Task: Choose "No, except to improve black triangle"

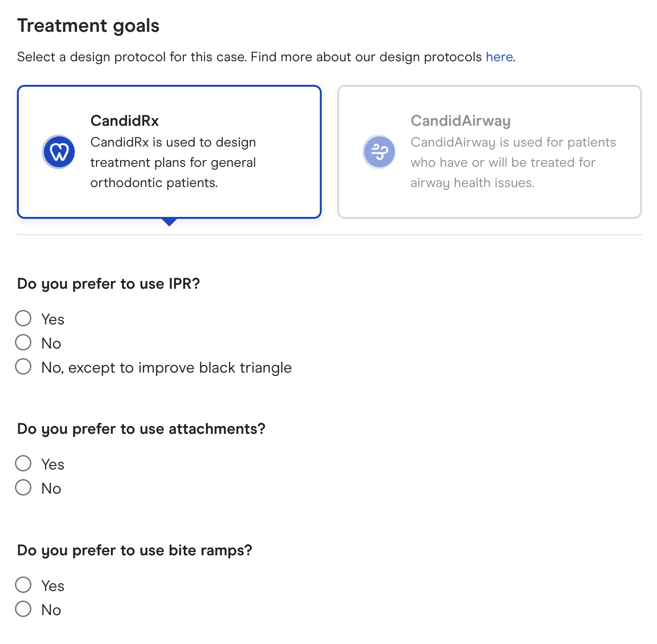Action: [x=23, y=367]
